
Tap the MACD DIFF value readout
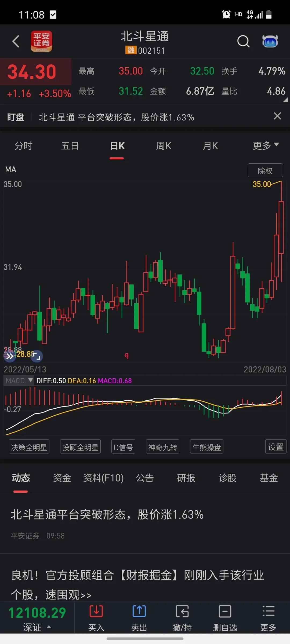(x=51, y=380)
